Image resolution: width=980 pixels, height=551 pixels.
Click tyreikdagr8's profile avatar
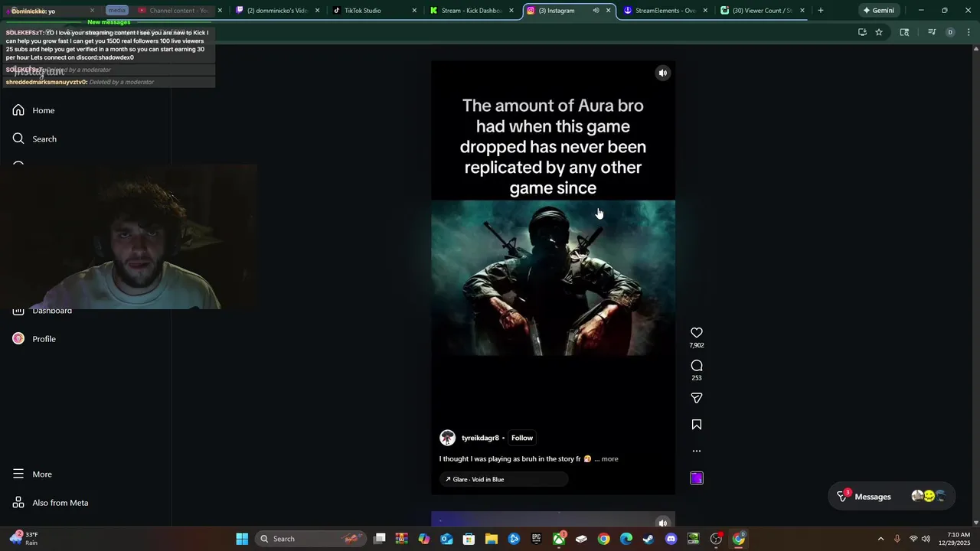click(448, 438)
